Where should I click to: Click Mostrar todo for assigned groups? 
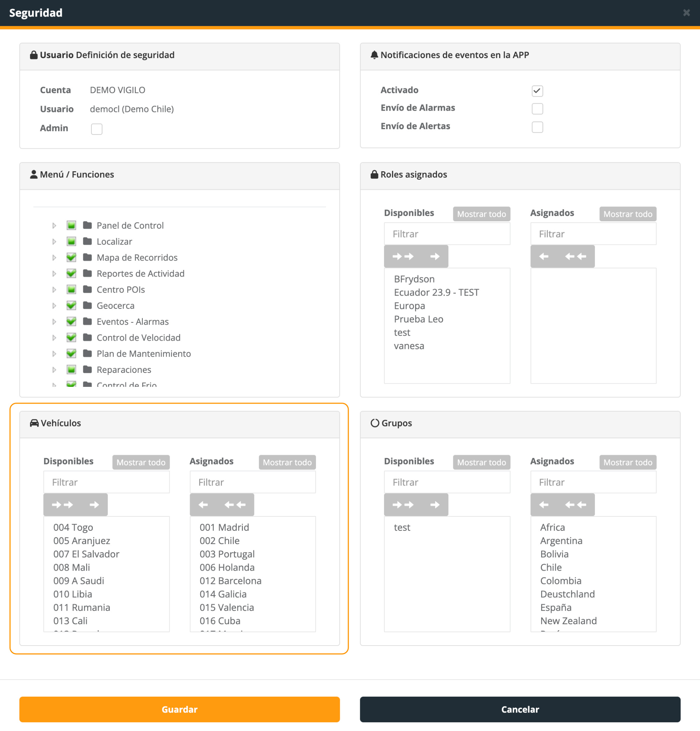tap(628, 462)
